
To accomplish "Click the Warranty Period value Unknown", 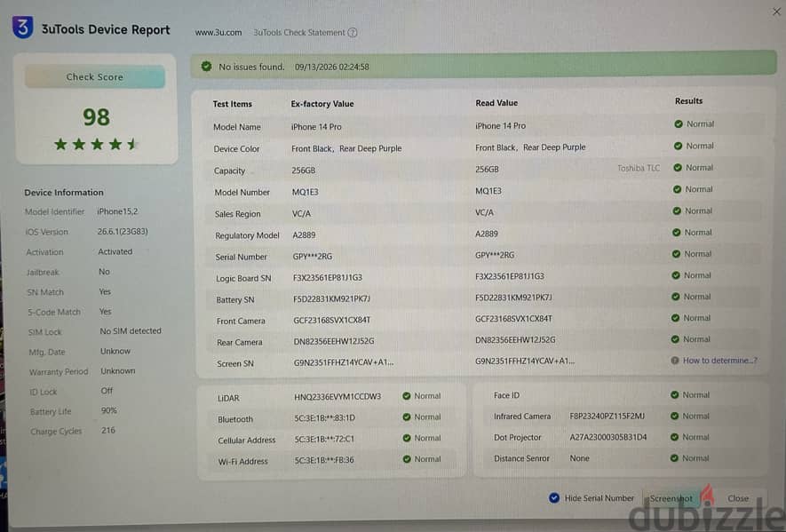I will click(x=118, y=370).
